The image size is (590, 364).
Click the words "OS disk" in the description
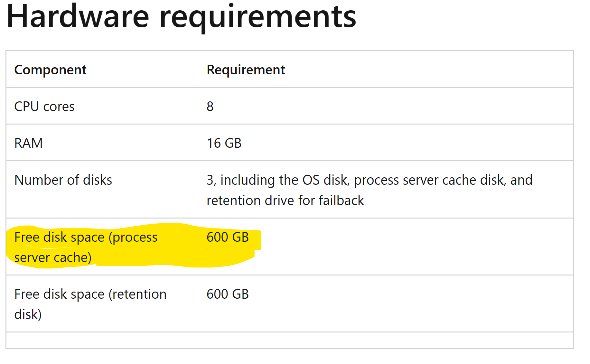pos(326,180)
